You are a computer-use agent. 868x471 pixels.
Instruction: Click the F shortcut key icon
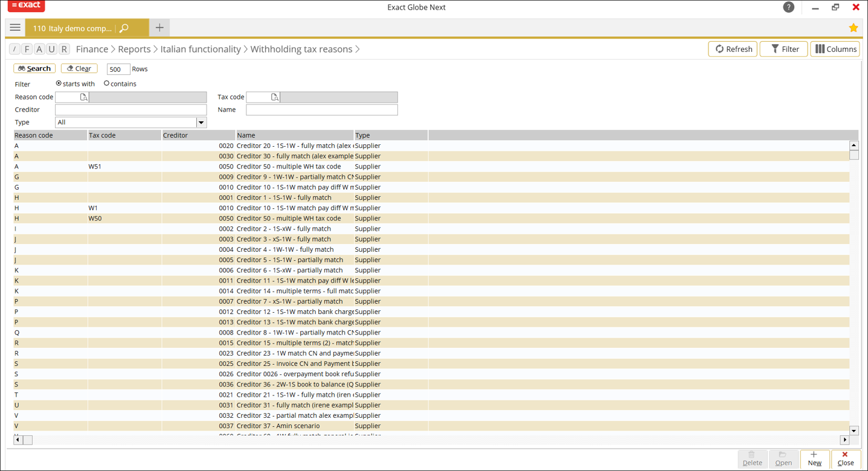27,50
